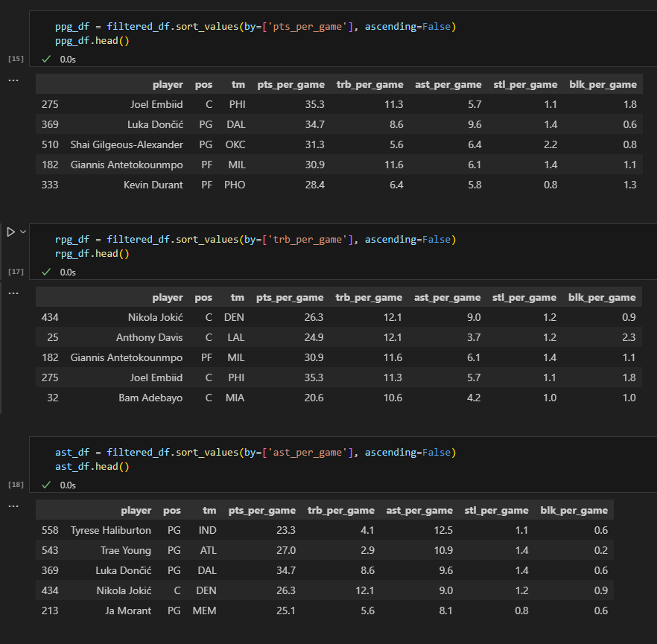This screenshot has height=644, width=657.
Task: Place cursor in ast_df sort_values code line
Action: pyautogui.click(x=256, y=453)
